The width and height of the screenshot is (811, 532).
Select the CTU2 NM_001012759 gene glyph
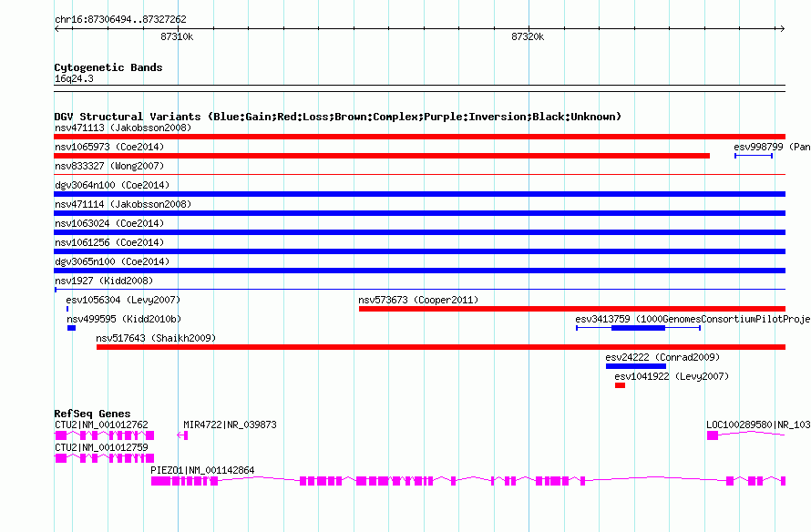coord(105,458)
